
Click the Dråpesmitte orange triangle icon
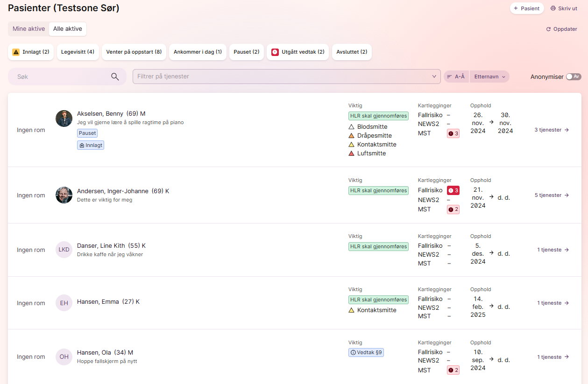[x=352, y=136]
